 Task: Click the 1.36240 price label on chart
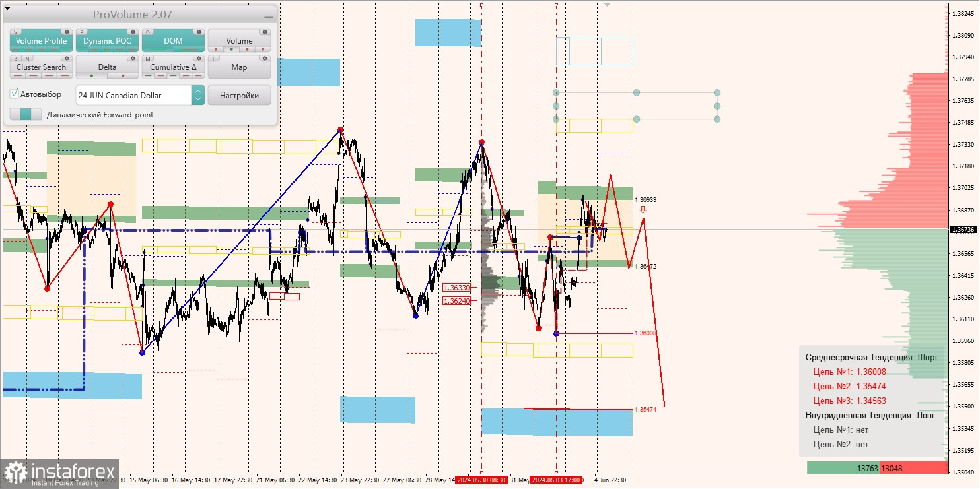pyautogui.click(x=457, y=301)
